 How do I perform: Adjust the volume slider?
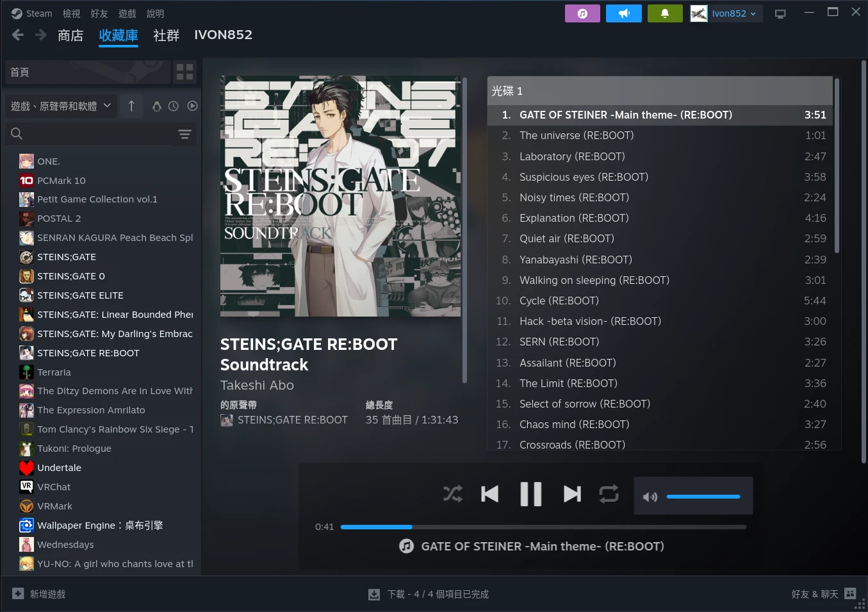tap(703, 497)
